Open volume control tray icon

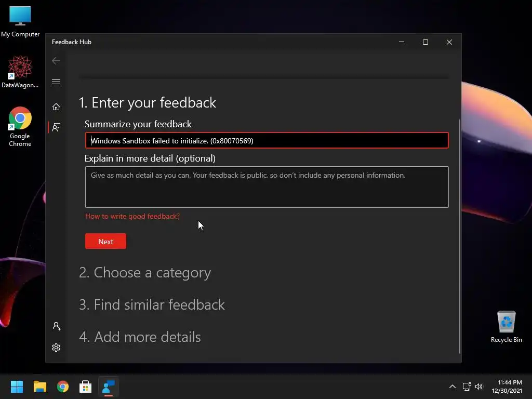point(478,387)
